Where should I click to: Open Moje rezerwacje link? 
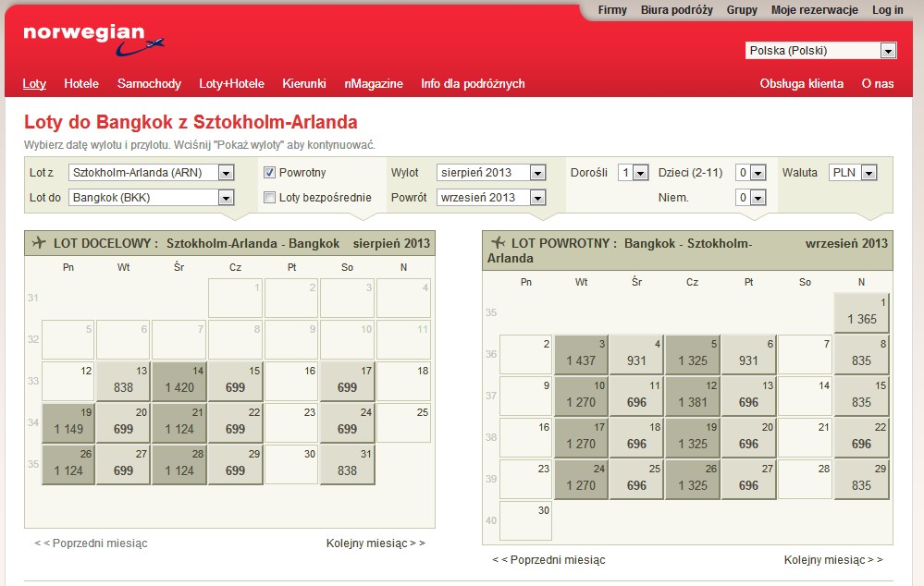pyautogui.click(x=814, y=10)
